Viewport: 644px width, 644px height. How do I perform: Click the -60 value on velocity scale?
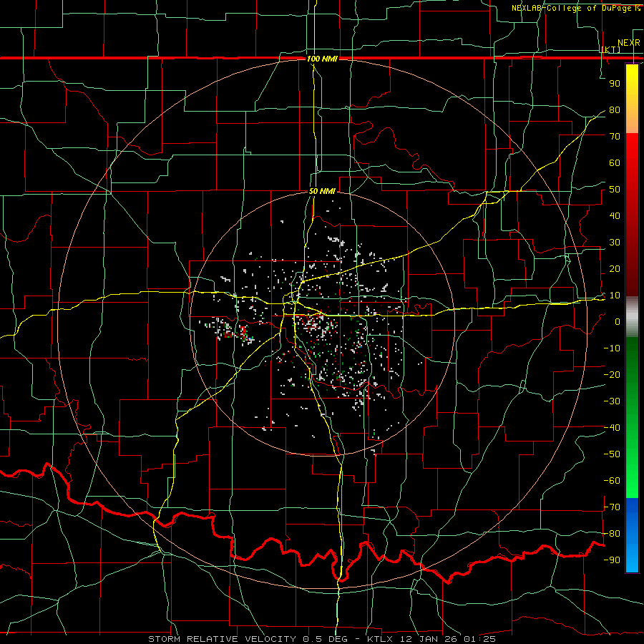[612, 481]
